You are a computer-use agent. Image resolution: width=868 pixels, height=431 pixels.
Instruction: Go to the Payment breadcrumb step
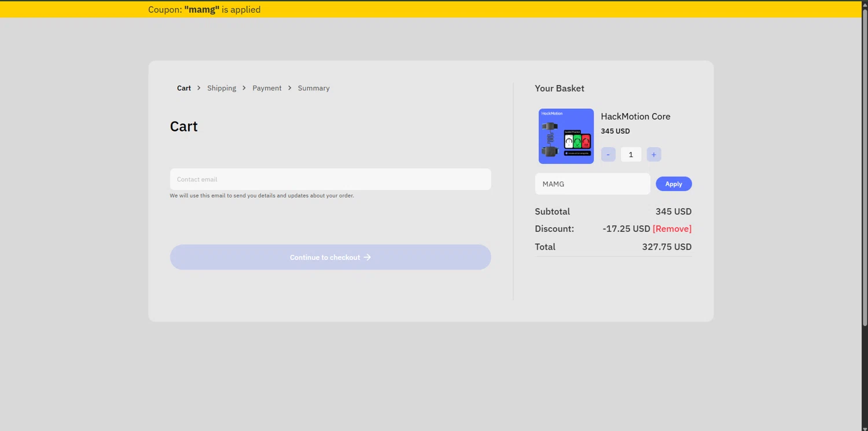pos(267,88)
